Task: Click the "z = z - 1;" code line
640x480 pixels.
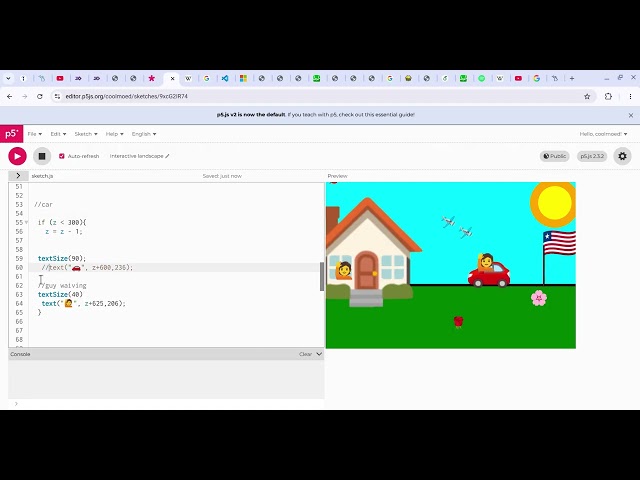Action: tap(64, 231)
